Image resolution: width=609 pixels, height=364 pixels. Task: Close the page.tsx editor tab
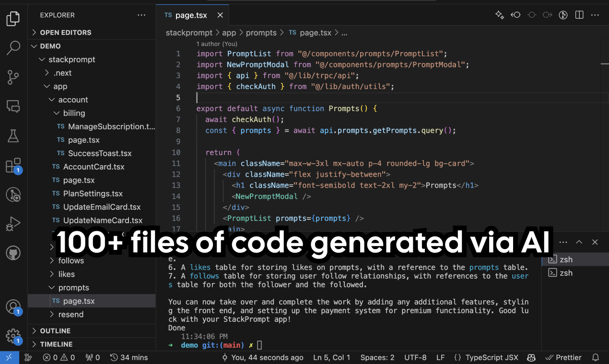point(220,15)
